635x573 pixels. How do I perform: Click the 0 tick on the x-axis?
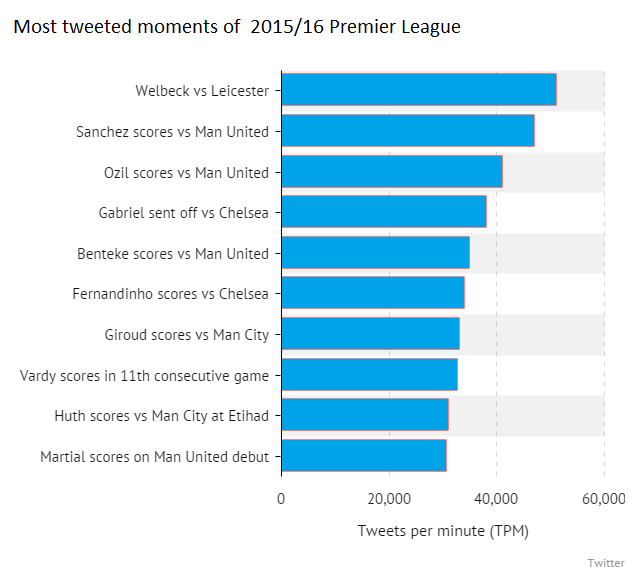(x=281, y=498)
